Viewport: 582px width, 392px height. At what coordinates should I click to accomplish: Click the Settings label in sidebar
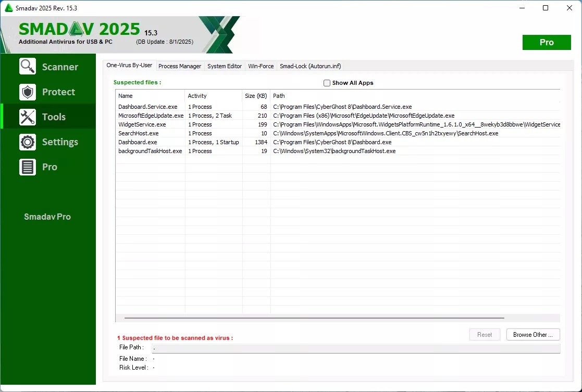point(60,142)
